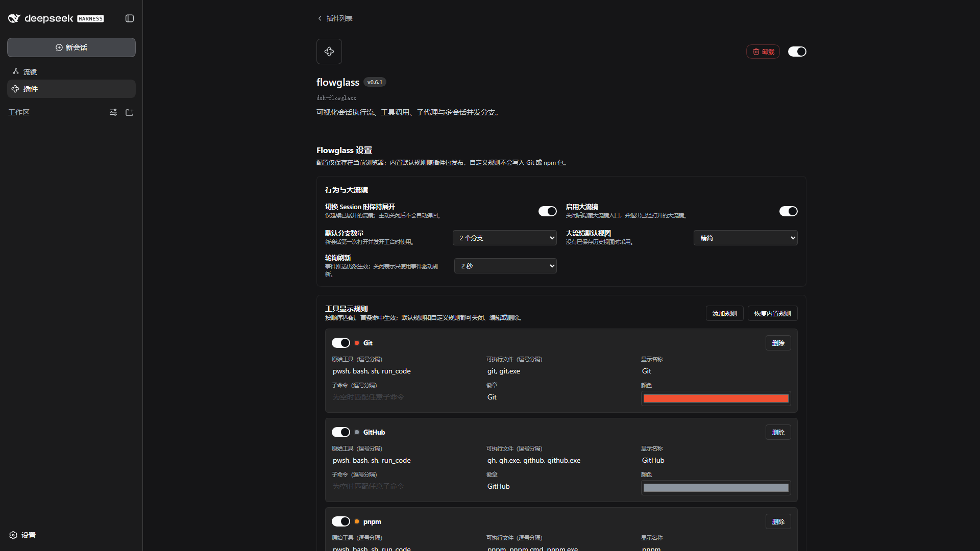Viewport: 980px width, 551px height.
Task: Disable the GitHub rule toggle
Action: pyautogui.click(x=341, y=432)
